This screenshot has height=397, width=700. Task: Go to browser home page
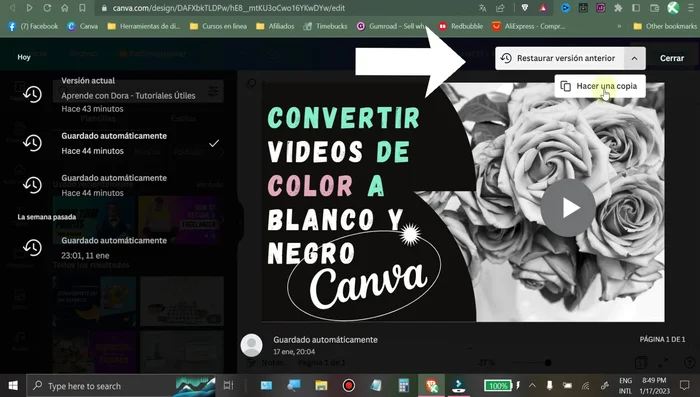(x=65, y=8)
